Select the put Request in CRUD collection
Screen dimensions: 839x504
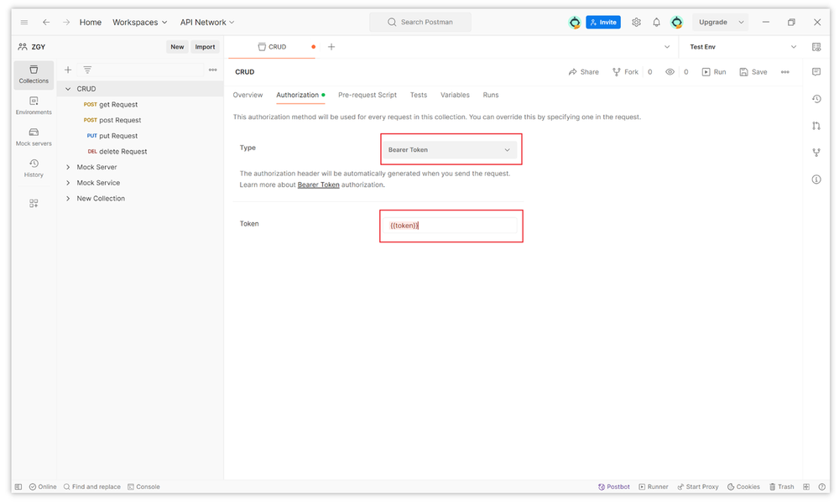click(121, 135)
